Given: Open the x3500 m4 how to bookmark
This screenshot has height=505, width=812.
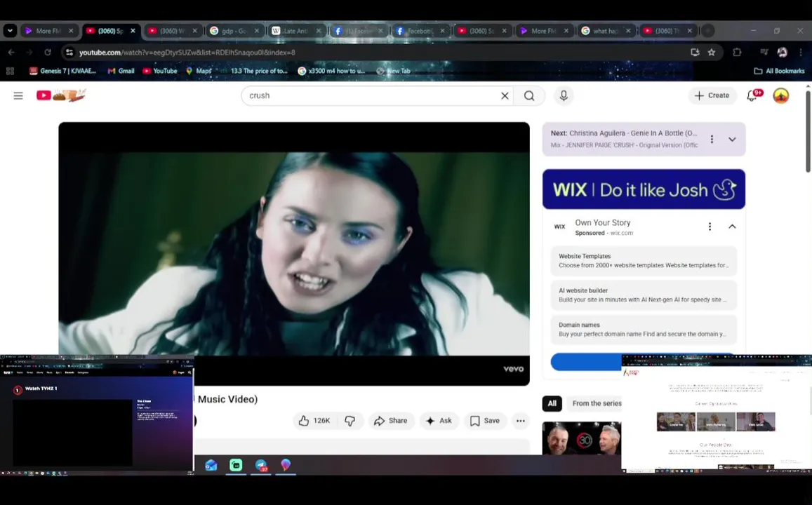Looking at the screenshot, I should [x=331, y=71].
